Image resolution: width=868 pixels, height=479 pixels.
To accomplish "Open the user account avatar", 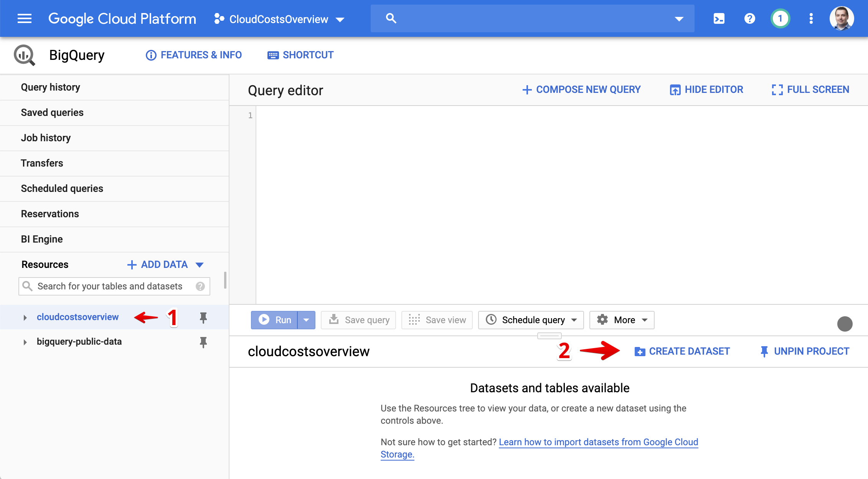I will (x=842, y=18).
